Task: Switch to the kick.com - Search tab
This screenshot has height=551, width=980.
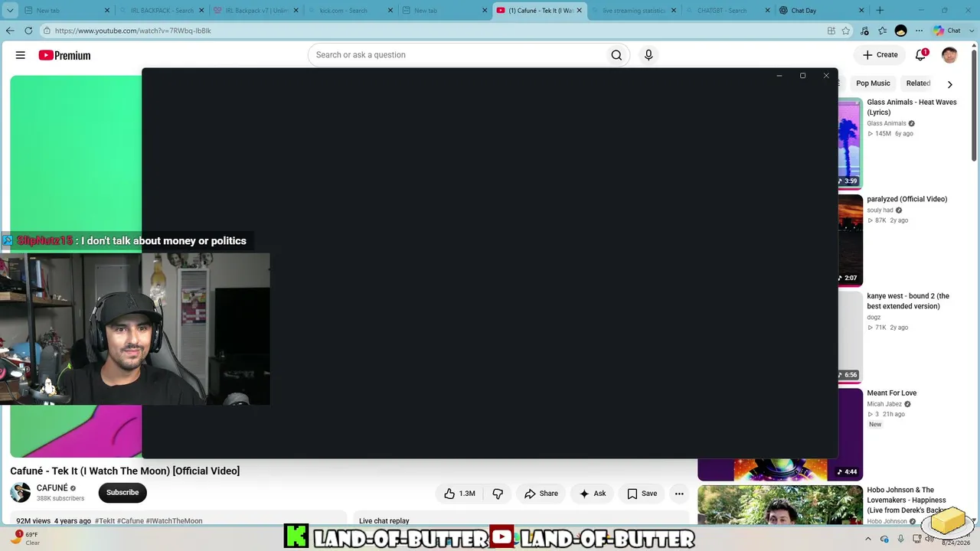Action: 349,11
